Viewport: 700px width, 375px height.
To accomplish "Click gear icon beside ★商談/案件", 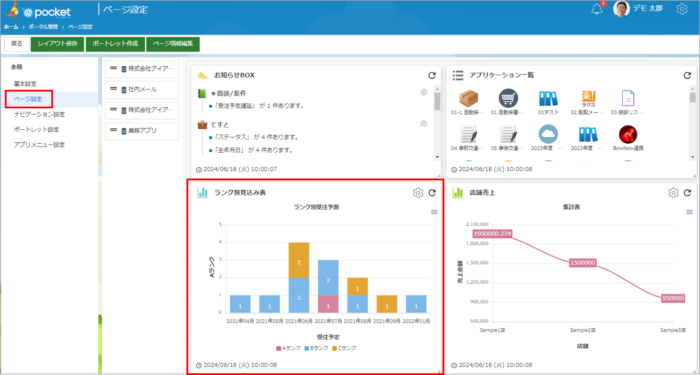I will click(x=424, y=92).
